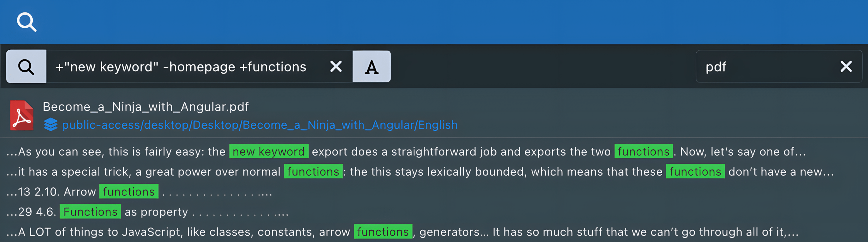868x242 pixels.
Task: Click the highlighted 'new keyword' match
Action: [x=268, y=151]
